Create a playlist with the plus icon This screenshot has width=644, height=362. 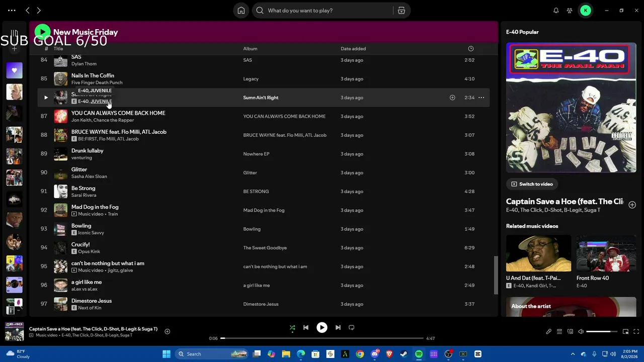(x=15, y=49)
